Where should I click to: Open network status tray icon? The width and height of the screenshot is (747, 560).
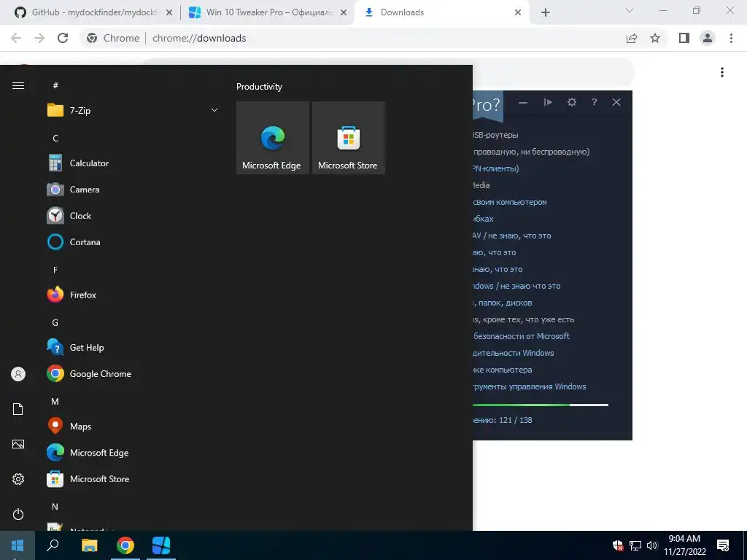[x=635, y=545]
